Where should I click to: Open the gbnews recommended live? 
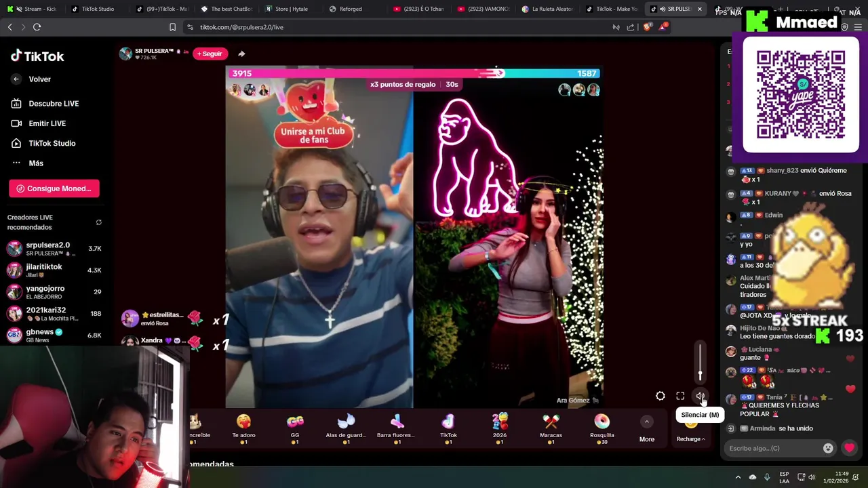coord(54,335)
